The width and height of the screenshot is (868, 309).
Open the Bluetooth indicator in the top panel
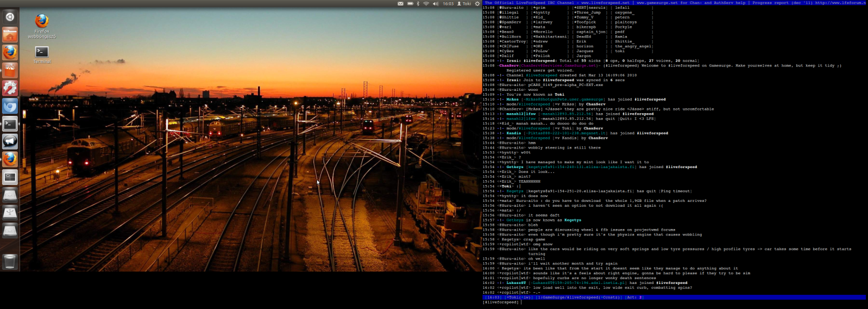point(418,4)
